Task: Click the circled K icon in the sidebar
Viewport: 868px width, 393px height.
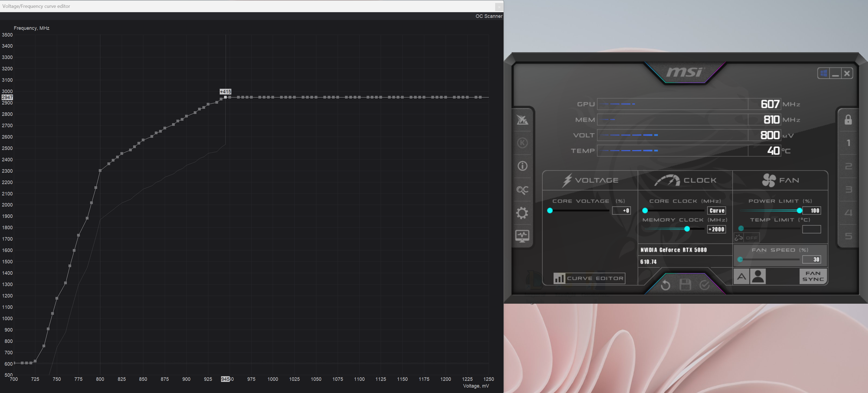Action: point(522,143)
